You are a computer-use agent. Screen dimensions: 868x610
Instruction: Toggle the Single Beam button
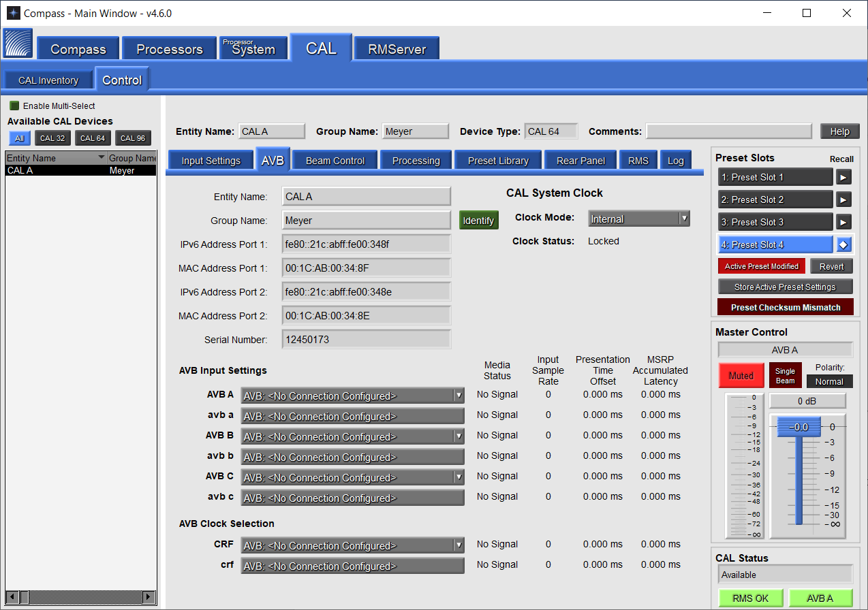785,375
